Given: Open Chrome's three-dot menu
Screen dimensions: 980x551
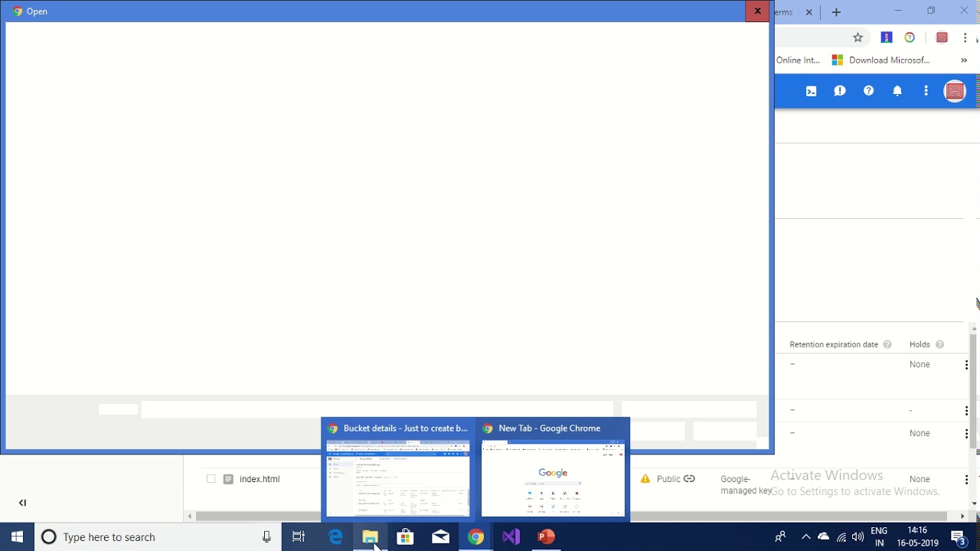Looking at the screenshot, I should point(965,37).
